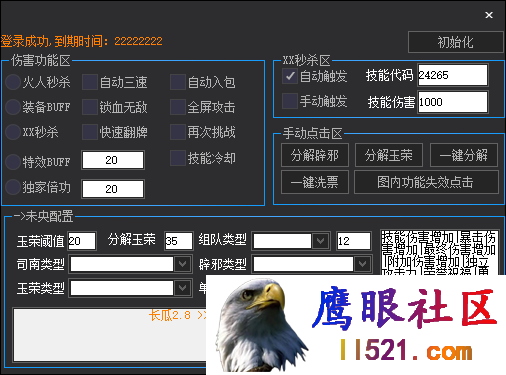Image resolution: width=506 pixels, height=375 pixels.
Task: Click the 特效BUFF value field showing 20
Action: click(x=113, y=160)
